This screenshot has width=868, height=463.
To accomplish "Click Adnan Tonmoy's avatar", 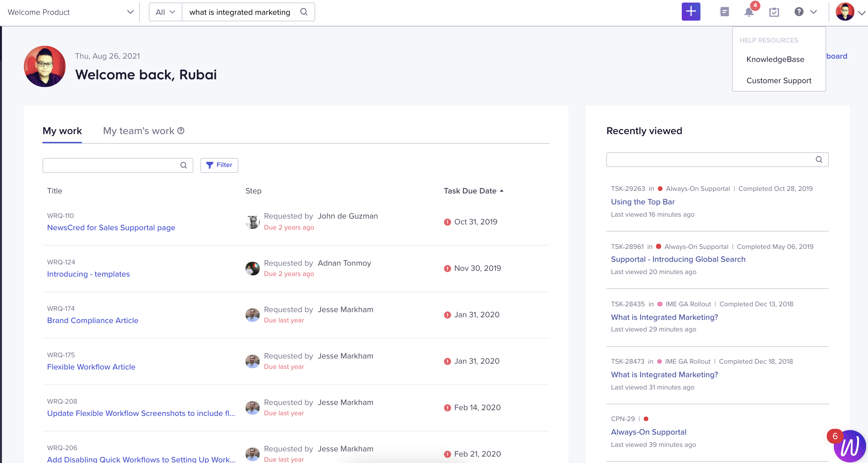I will pos(252,269).
